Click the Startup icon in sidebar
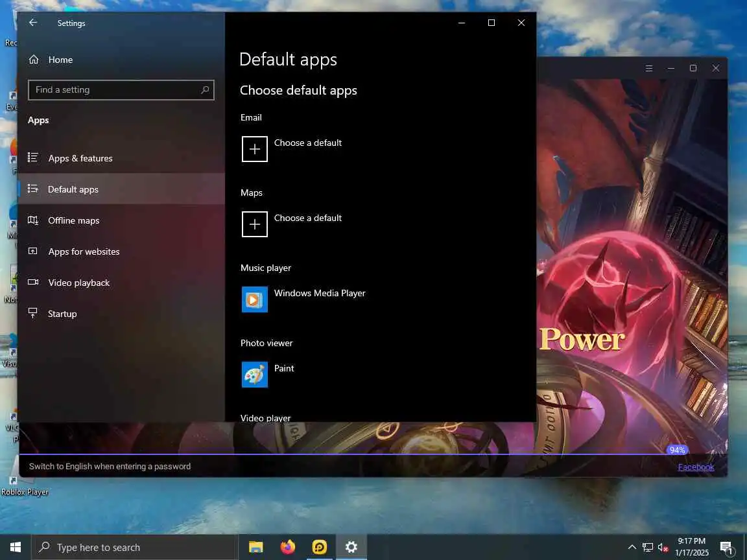Screen dimensions: 747x560 pyautogui.click(x=32, y=313)
